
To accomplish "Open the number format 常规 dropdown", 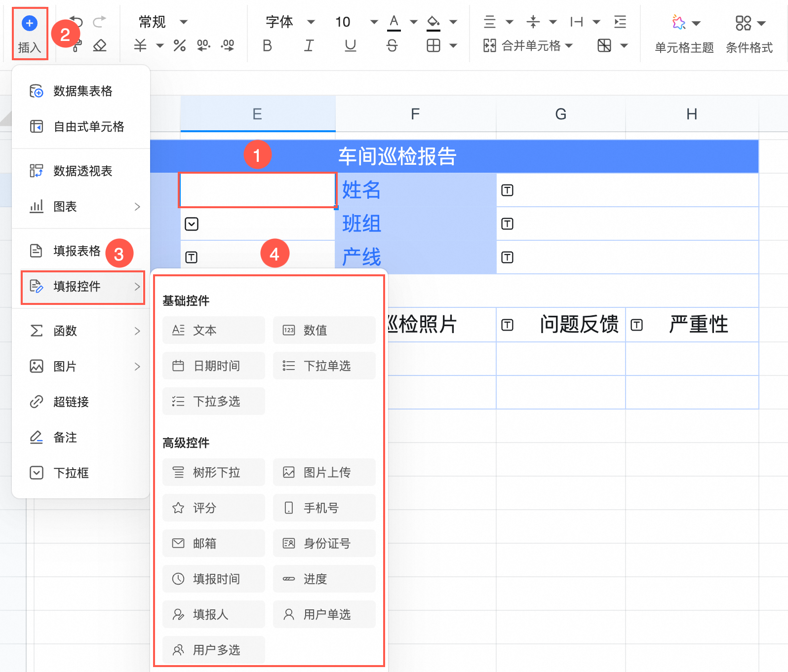I will 163,22.
